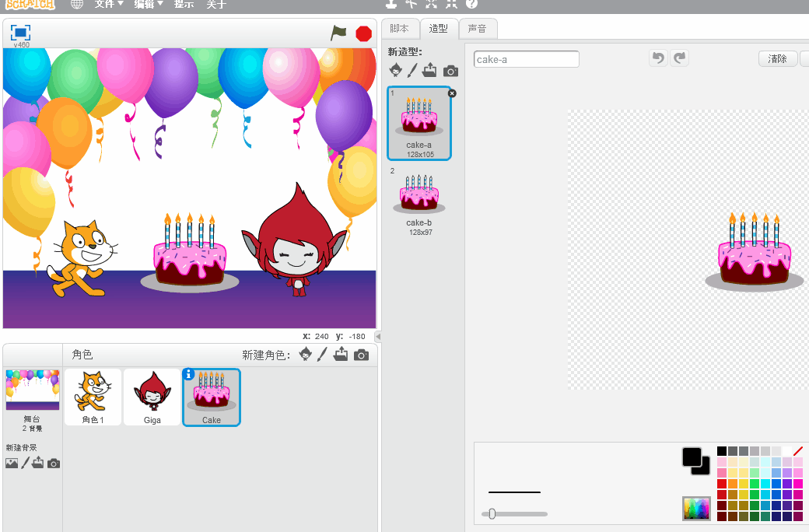The width and height of the screenshot is (809, 532).
Task: Adjust the line width slider
Action: [x=492, y=514]
